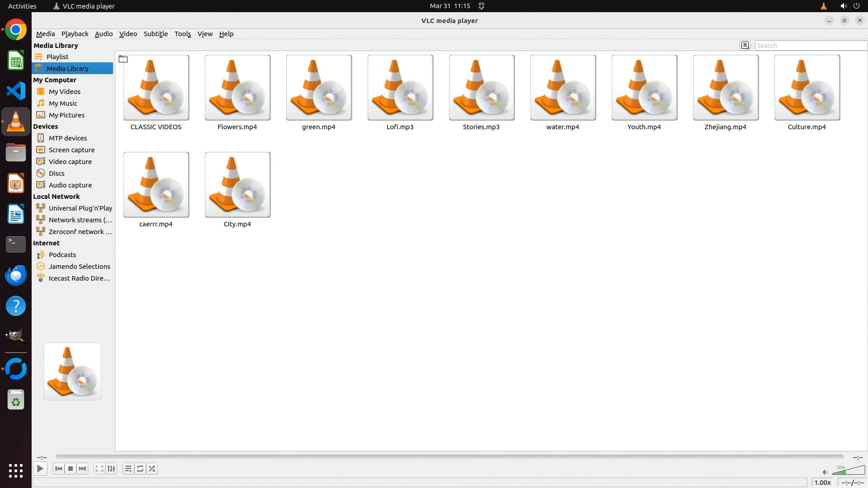The image size is (868, 488).
Task: Open the Media menu
Action: coord(45,34)
